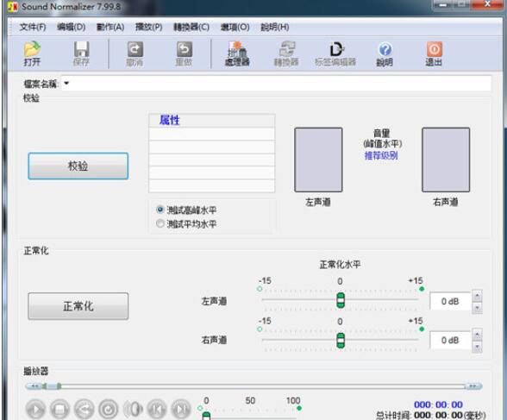Click the fast-forward arrow on seek bar
The height and width of the screenshot is (420, 507).
473,386
